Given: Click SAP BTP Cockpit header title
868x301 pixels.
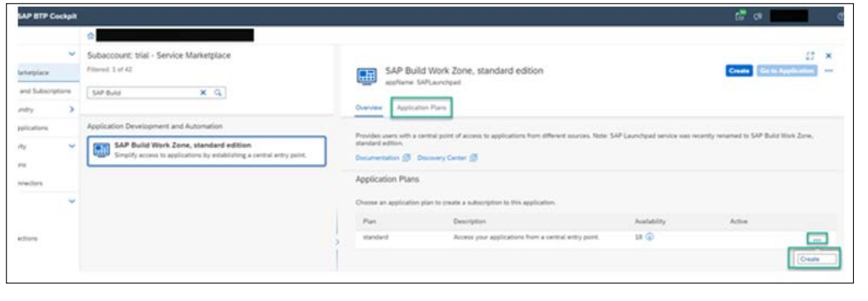Looking at the screenshot, I should 47,16.
